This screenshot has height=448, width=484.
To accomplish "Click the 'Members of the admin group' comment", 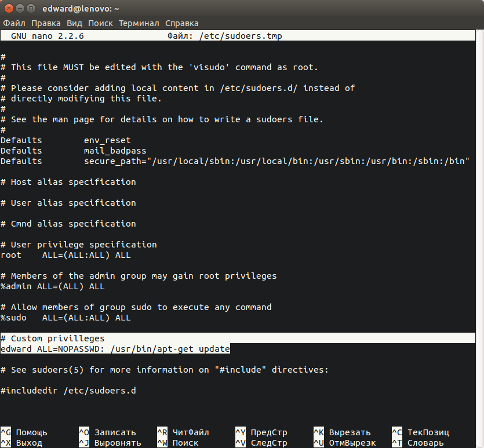I will (x=139, y=276).
